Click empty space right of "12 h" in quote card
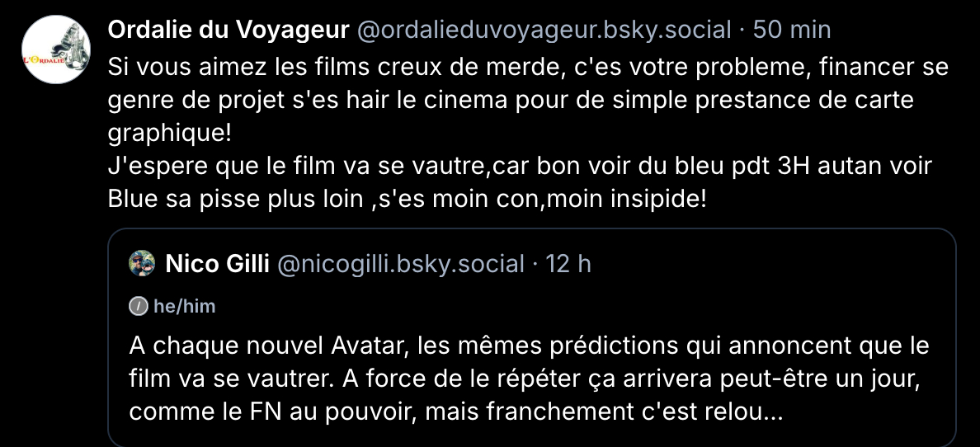 coord(767,264)
